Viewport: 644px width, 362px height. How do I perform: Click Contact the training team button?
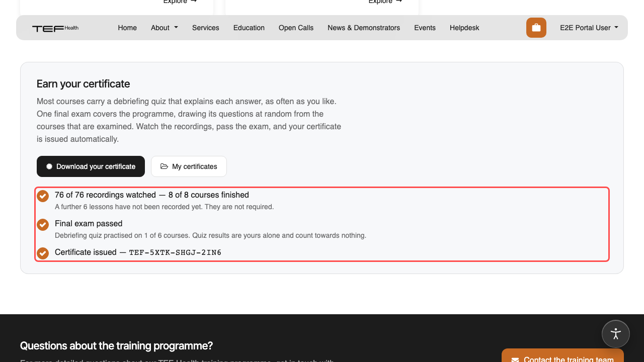(562, 355)
